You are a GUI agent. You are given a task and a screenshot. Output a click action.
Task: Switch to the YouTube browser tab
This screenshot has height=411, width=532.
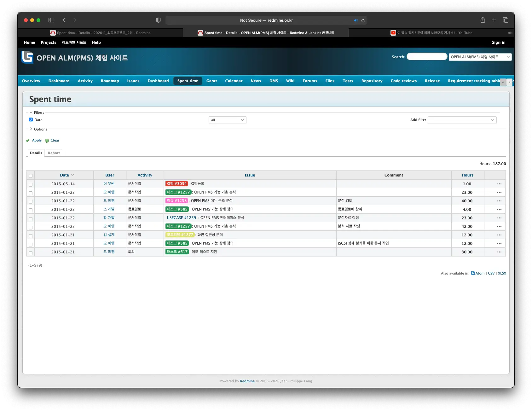point(431,33)
